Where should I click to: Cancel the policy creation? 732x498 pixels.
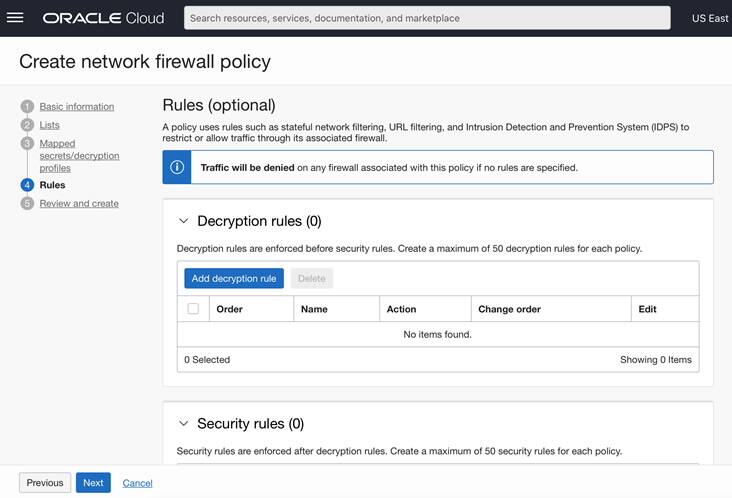[x=137, y=483]
